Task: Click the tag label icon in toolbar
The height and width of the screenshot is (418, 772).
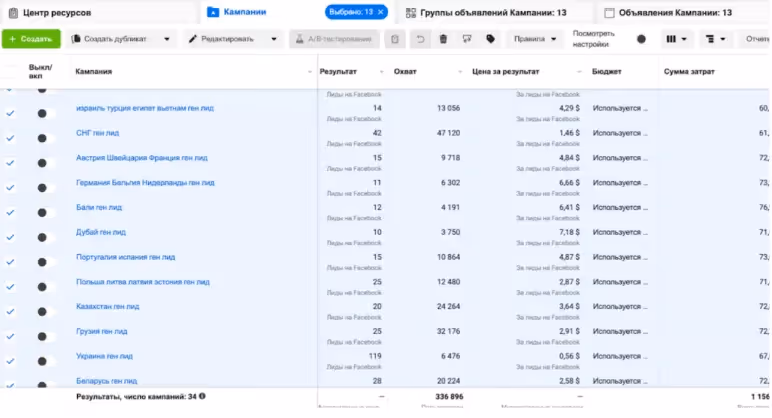Action: (490, 39)
